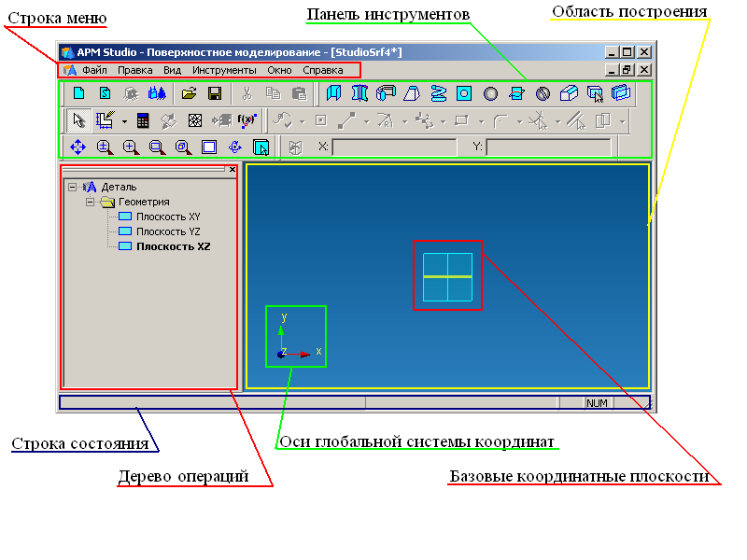Select the Геометрия folder item

coord(144,202)
